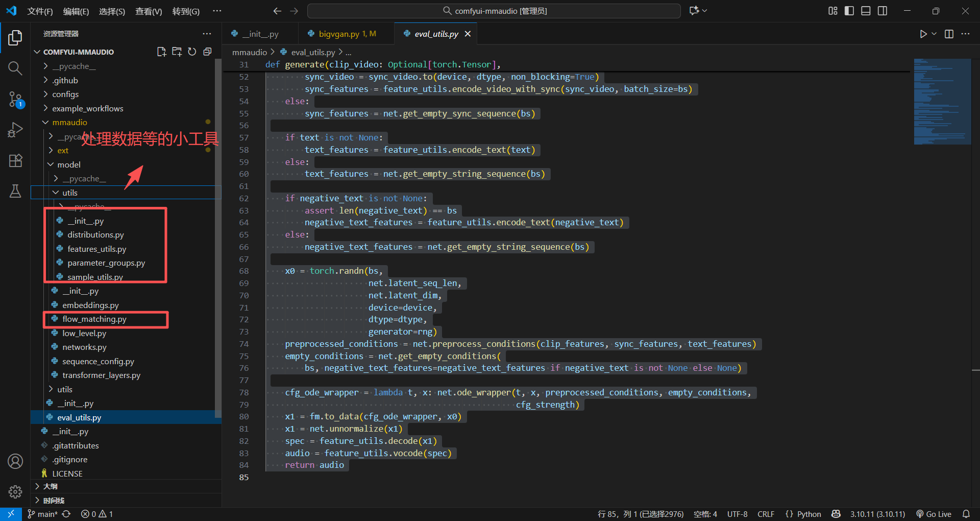Close the eval_utils.py tab
This screenshot has height=521, width=980.
point(468,34)
